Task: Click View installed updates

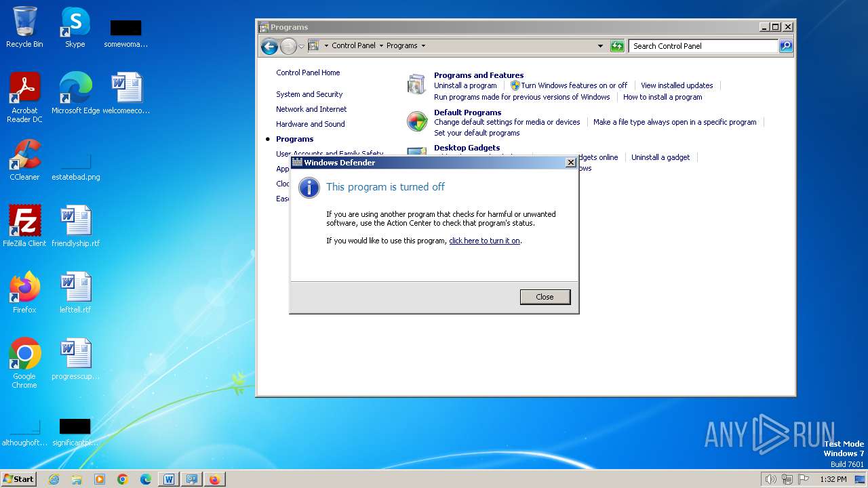Action: (x=677, y=85)
